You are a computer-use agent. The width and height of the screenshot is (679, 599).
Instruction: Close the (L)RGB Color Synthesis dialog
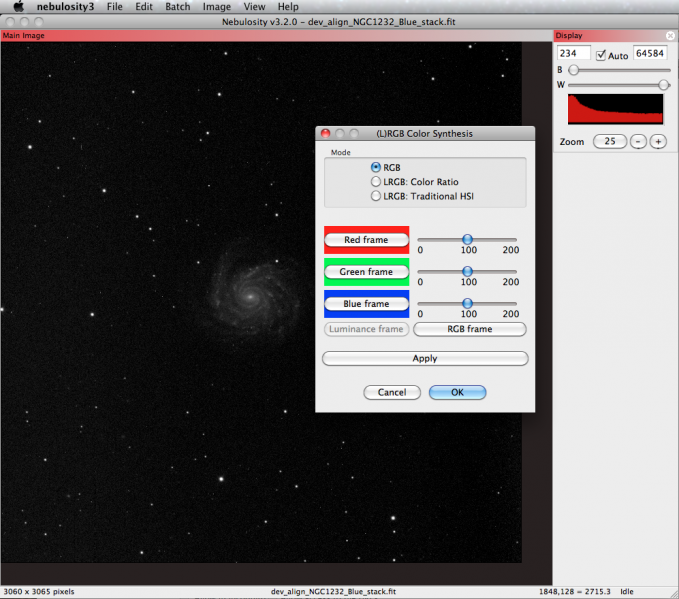(325, 133)
